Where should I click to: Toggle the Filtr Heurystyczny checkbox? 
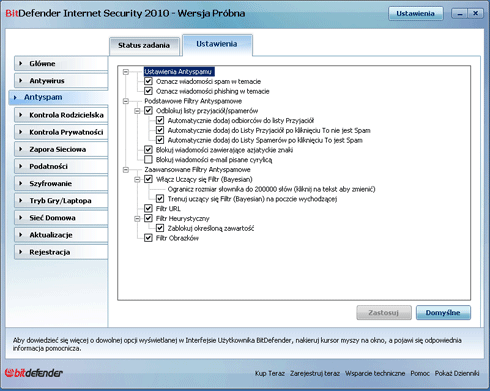(x=148, y=219)
